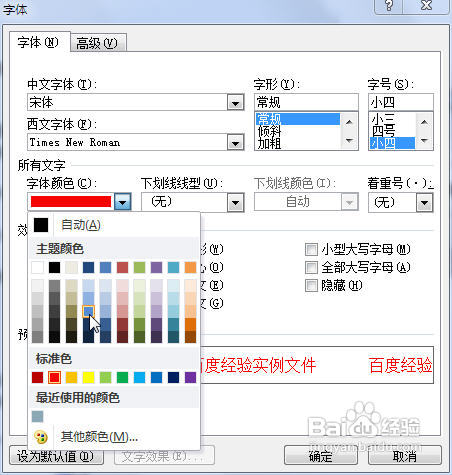Switch to the 高级(V) tab
This screenshot has width=452, height=475.
click(x=98, y=43)
